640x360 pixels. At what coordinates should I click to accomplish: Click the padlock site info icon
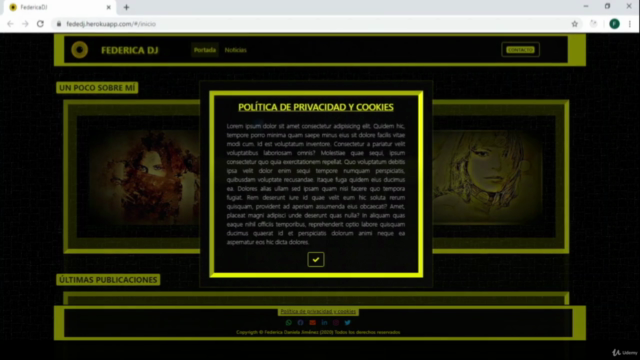59,24
